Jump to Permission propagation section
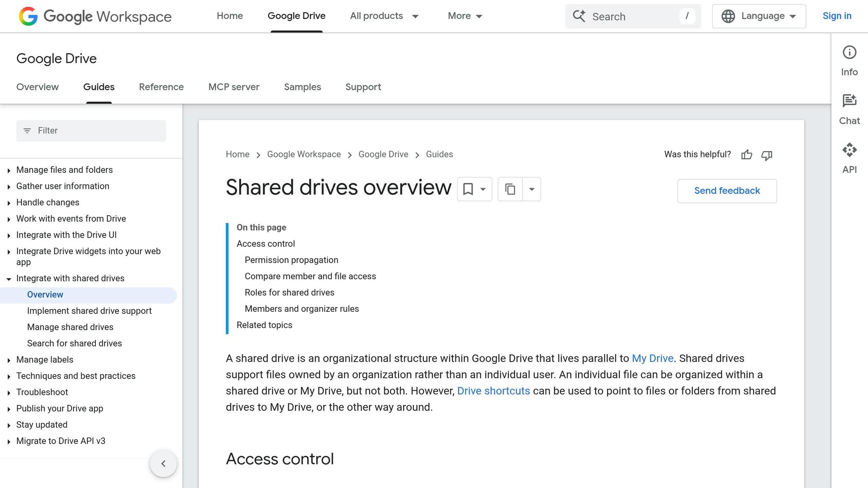 [x=291, y=260]
